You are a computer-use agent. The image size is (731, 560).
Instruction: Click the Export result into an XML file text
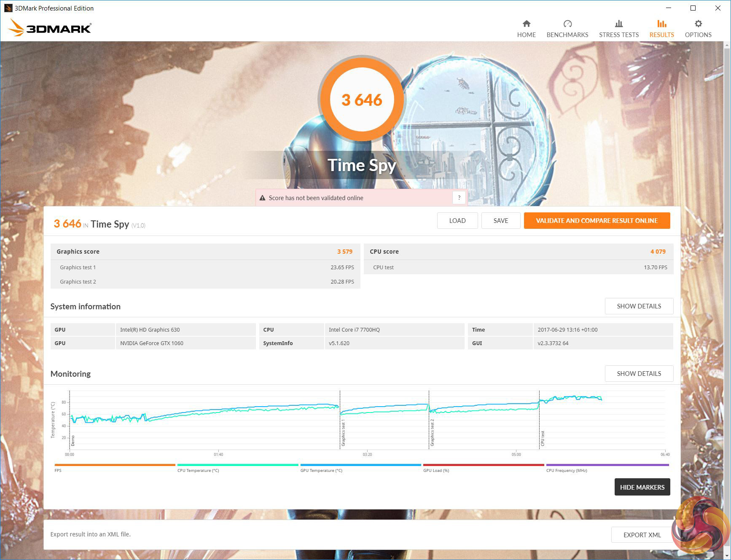[x=91, y=534]
